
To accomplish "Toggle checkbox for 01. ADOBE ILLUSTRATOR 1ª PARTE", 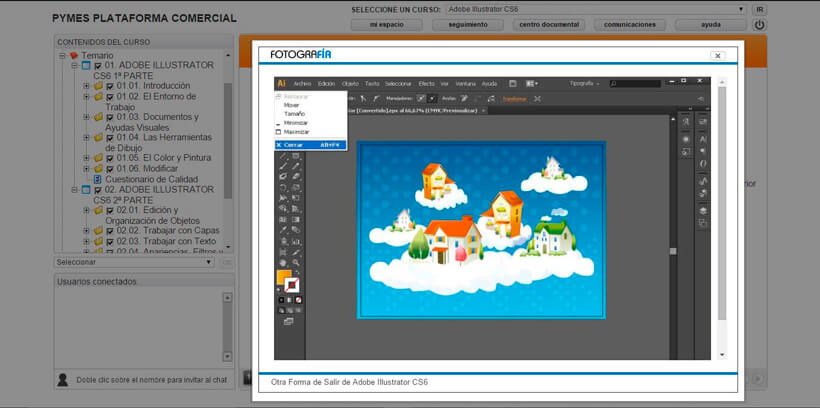I will click(x=98, y=66).
